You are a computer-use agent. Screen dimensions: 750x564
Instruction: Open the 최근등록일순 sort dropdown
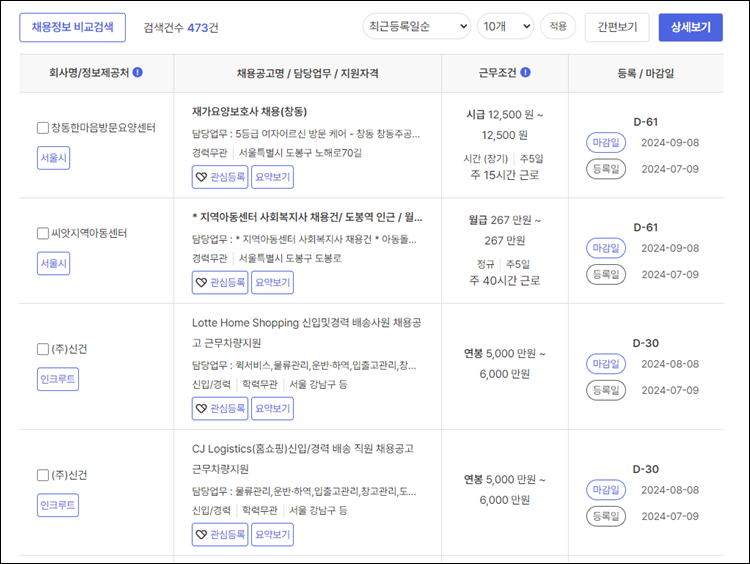pos(417,26)
